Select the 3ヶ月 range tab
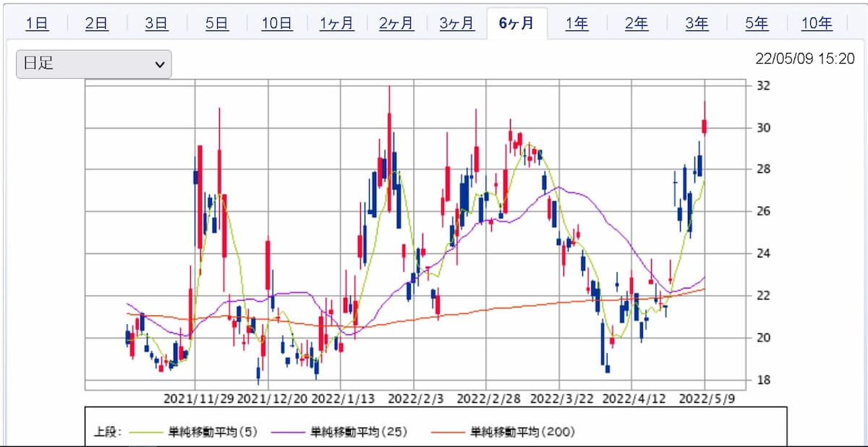The height and width of the screenshot is (447, 868). click(456, 23)
